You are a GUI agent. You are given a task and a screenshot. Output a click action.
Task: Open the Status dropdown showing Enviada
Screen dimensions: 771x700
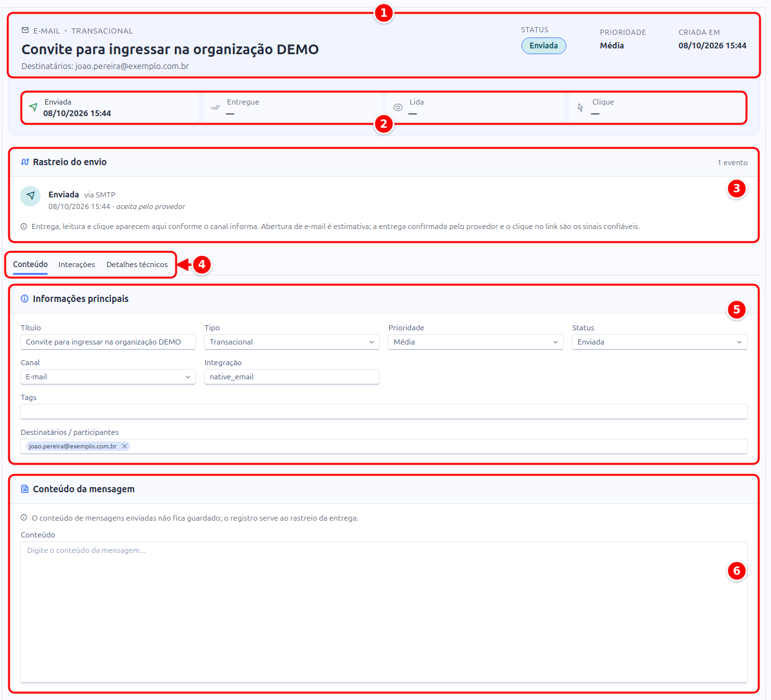tap(659, 342)
